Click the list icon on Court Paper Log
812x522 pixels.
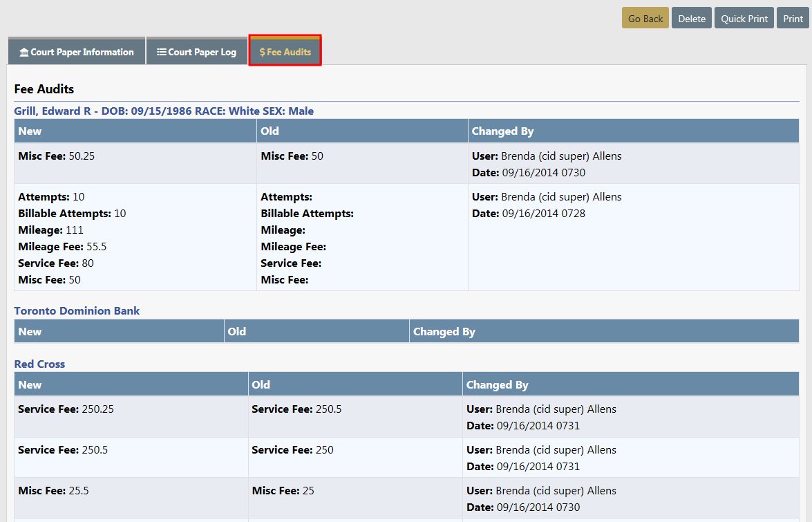[x=162, y=53]
